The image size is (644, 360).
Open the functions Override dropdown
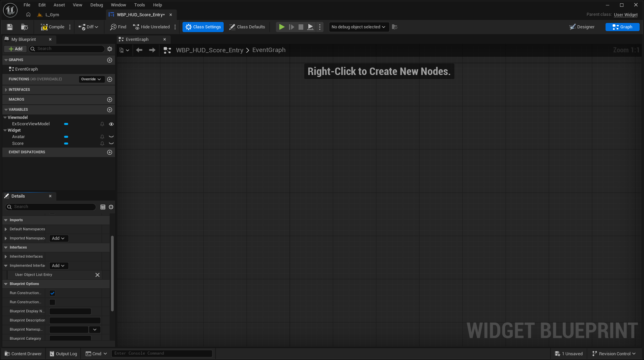tap(91, 79)
